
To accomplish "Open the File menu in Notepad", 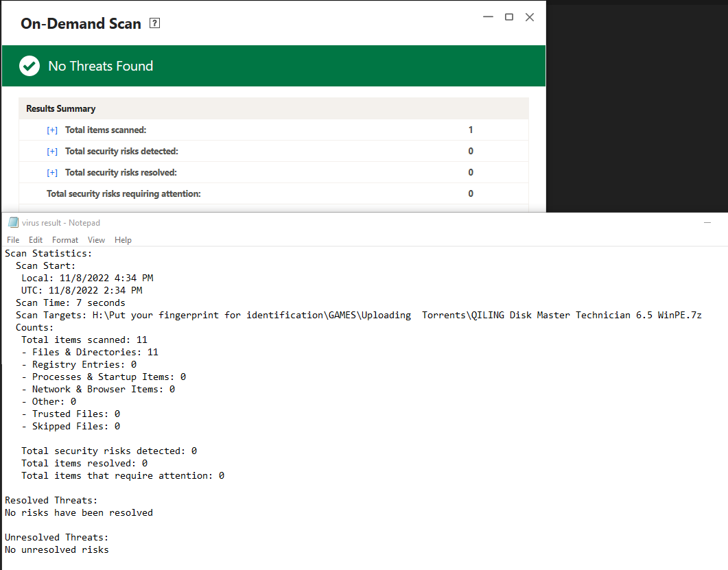I will click(x=13, y=240).
